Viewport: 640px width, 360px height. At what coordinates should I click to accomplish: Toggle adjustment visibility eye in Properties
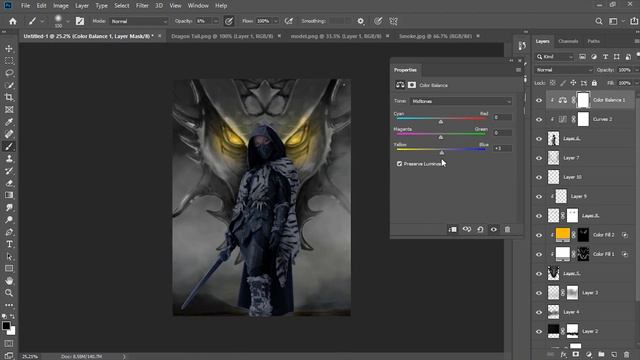[494, 229]
